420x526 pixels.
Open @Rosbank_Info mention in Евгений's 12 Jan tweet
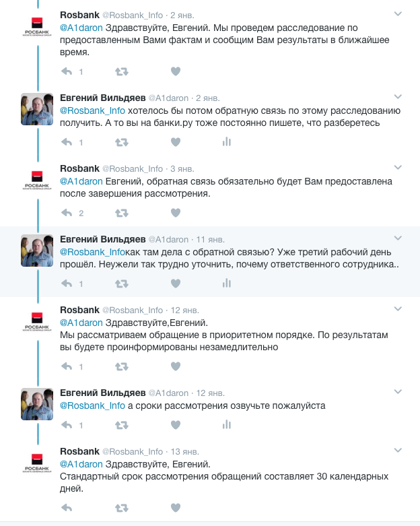(x=92, y=405)
